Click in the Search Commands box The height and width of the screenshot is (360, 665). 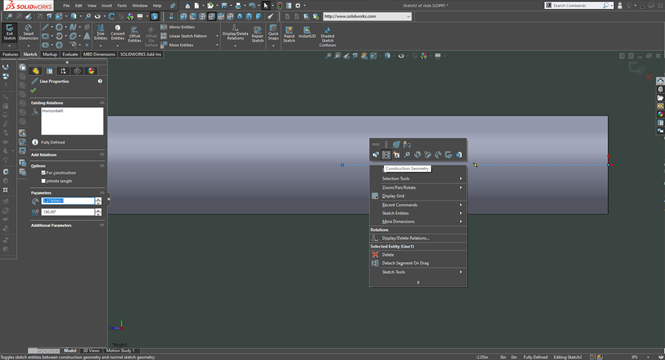(x=578, y=6)
